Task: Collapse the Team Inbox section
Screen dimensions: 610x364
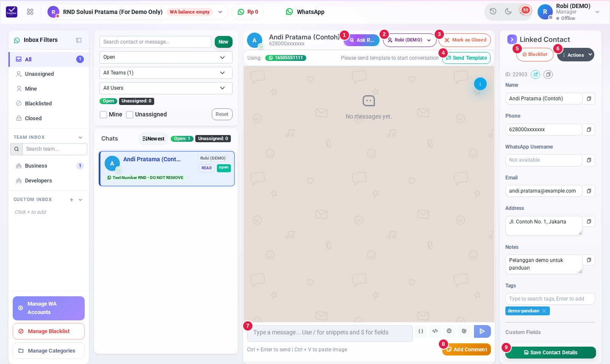Action: (80, 138)
